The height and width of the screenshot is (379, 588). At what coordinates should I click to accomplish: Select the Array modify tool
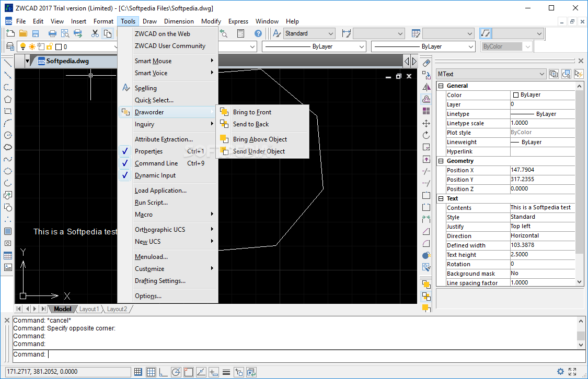(426, 111)
